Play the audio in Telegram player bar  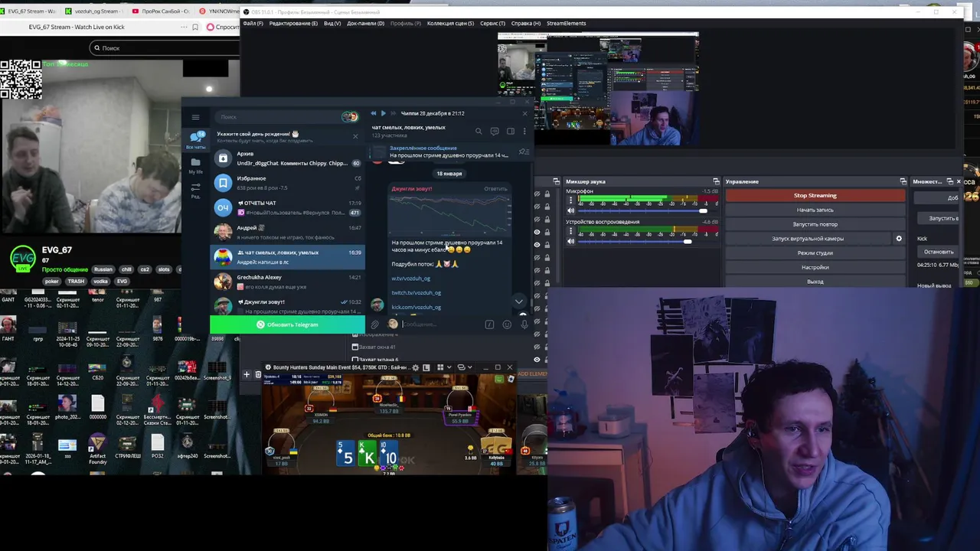(383, 113)
